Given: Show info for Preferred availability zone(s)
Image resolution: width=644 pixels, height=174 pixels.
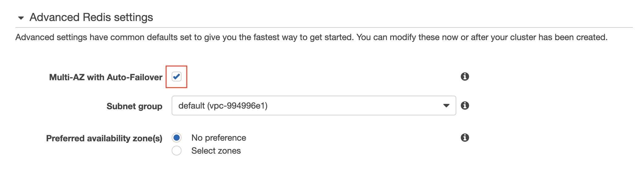Looking at the screenshot, I should click(465, 138).
